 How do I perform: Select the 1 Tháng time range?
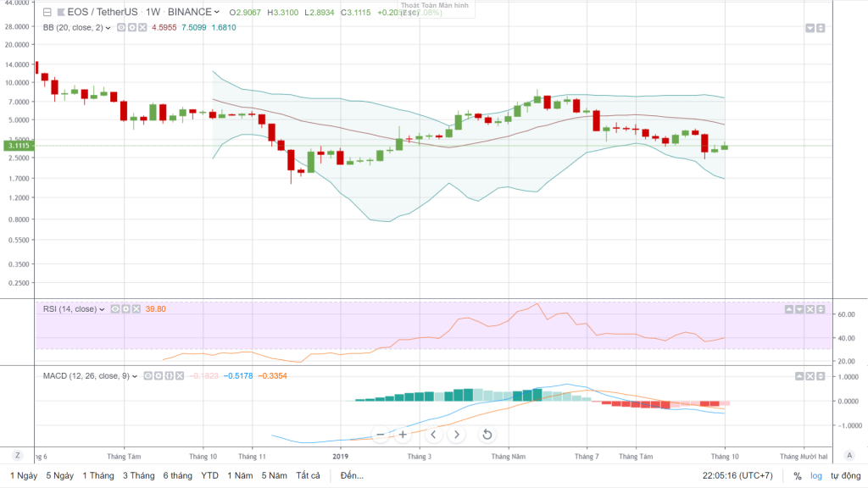pyautogui.click(x=97, y=475)
